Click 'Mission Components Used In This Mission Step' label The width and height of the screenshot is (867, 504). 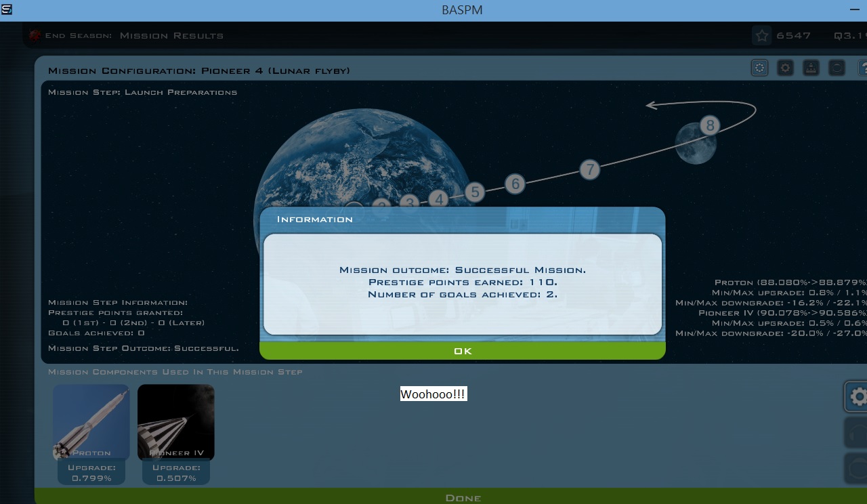(x=175, y=372)
